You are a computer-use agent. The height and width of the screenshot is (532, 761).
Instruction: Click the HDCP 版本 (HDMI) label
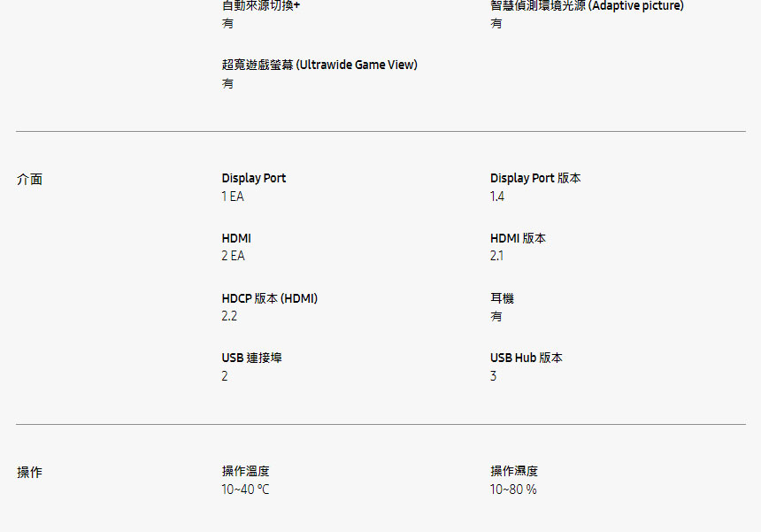[x=269, y=298]
